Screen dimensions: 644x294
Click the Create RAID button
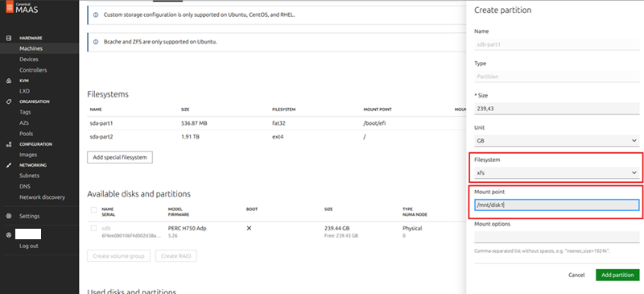pyautogui.click(x=175, y=256)
